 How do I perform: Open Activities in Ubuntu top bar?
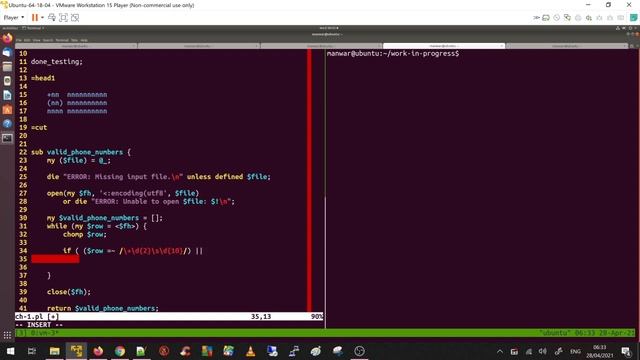tap(10, 28)
